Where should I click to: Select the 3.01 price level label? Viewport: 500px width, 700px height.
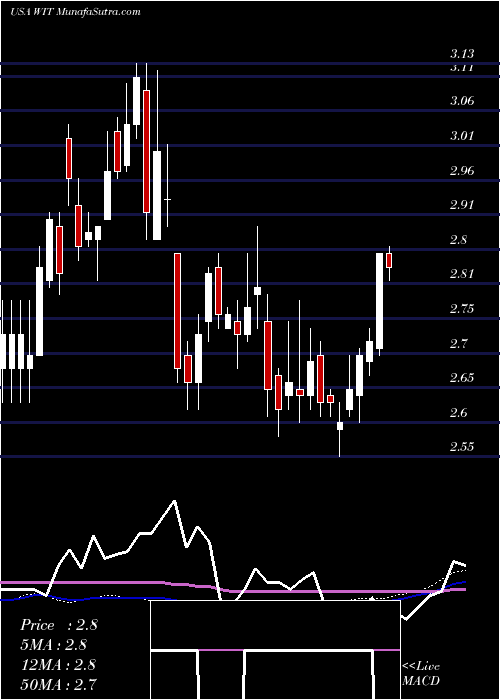[462, 135]
